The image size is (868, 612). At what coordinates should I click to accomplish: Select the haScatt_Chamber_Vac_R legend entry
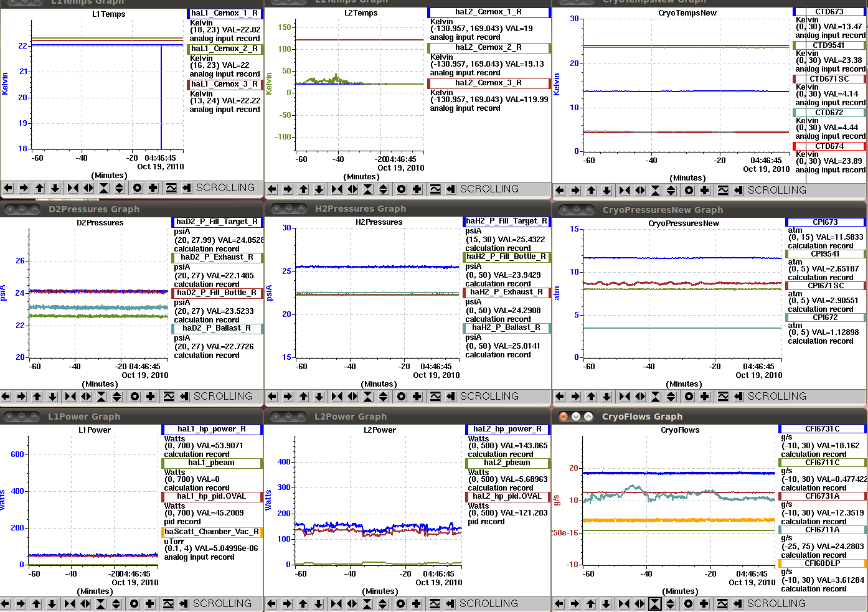[x=212, y=532]
